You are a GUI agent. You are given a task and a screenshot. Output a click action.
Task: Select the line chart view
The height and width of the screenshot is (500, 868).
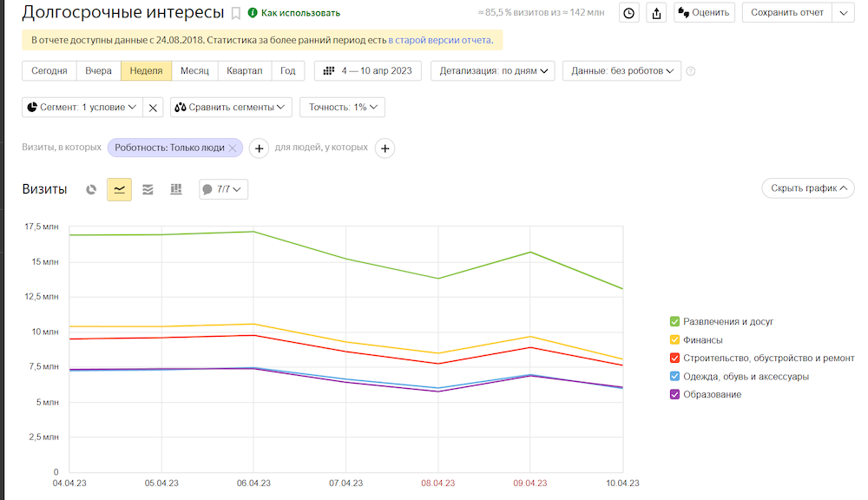119,189
